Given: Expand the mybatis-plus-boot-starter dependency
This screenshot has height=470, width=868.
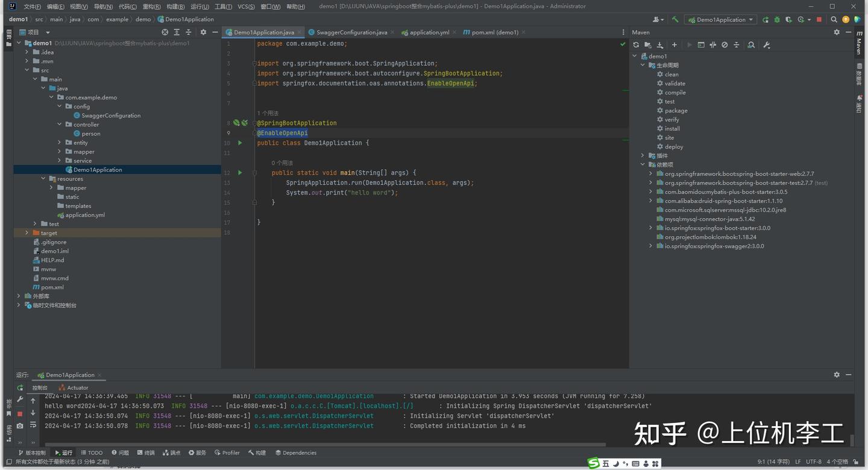Looking at the screenshot, I should click(x=650, y=192).
